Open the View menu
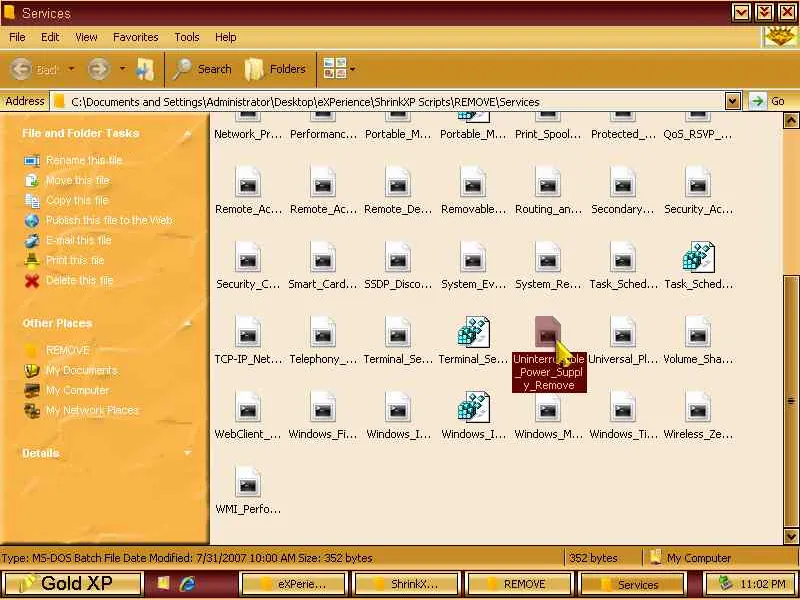The height and width of the screenshot is (600, 800). tap(86, 37)
